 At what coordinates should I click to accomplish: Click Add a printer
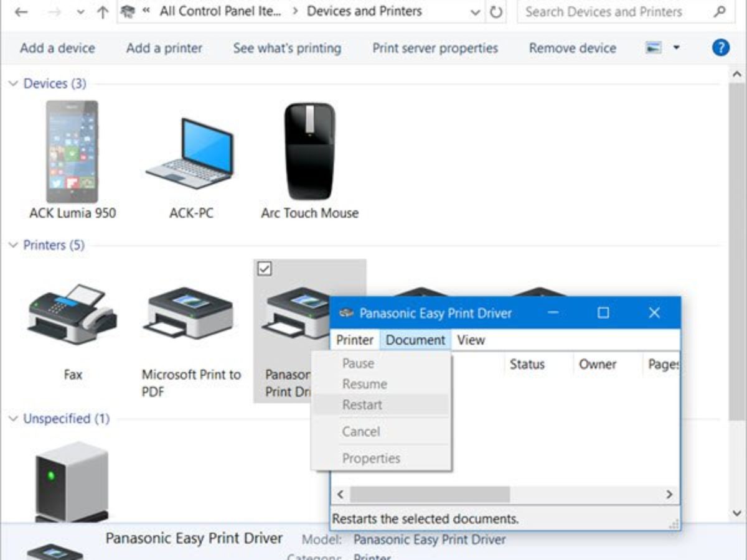tap(164, 48)
